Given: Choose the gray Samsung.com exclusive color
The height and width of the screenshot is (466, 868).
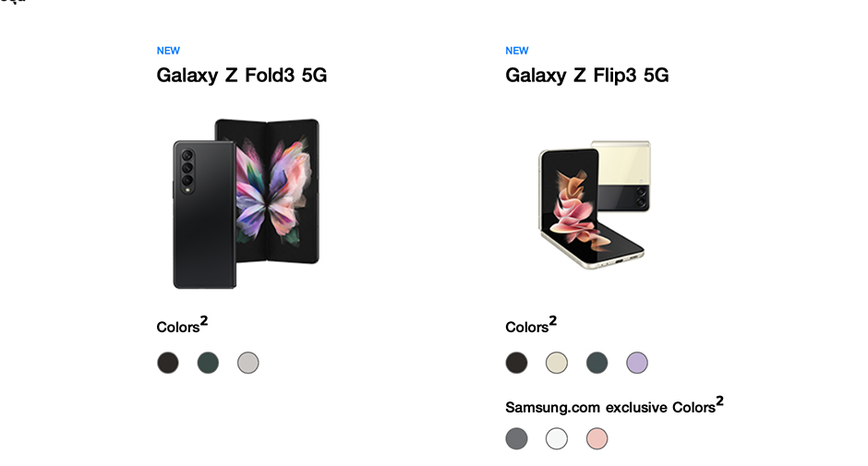Looking at the screenshot, I should pyautogui.click(x=516, y=439).
